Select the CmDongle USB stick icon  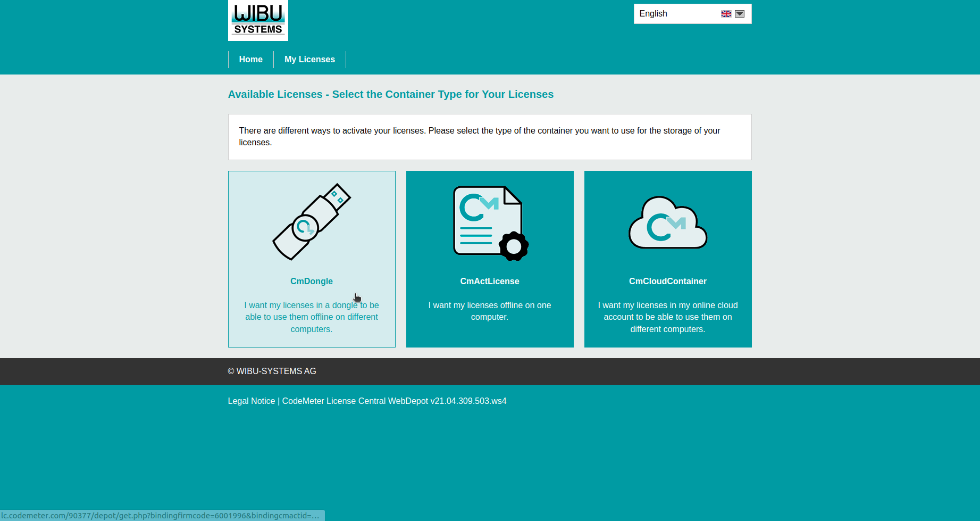(312, 222)
